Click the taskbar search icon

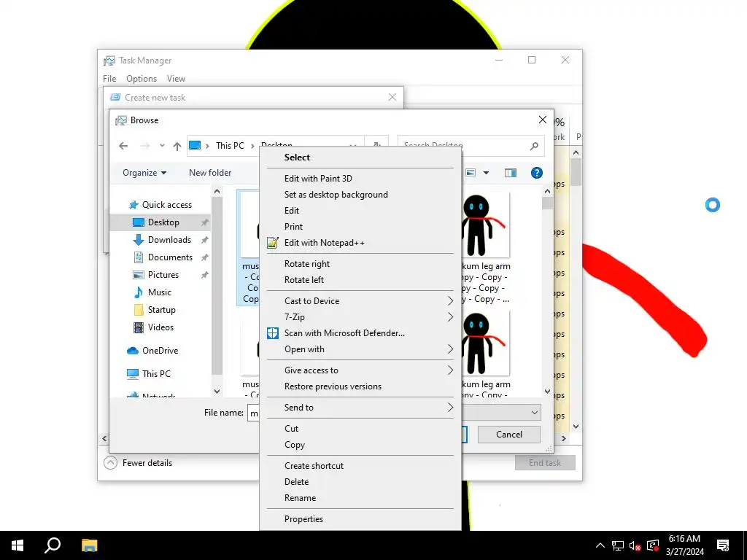pos(53,545)
